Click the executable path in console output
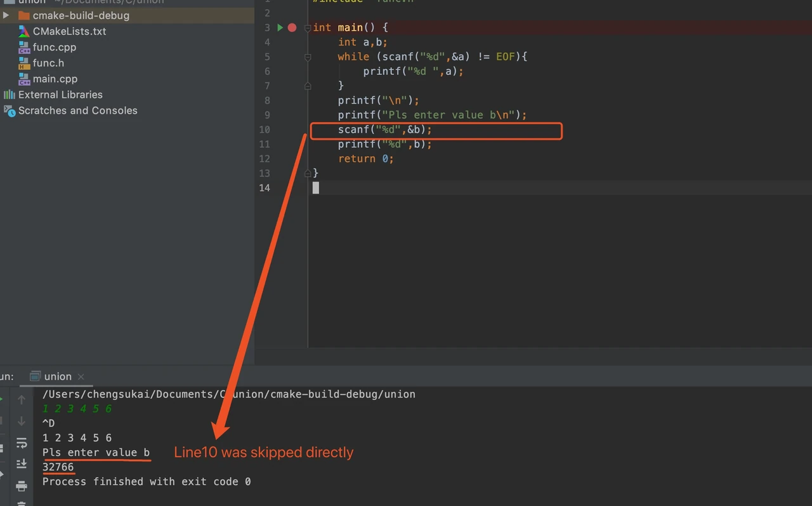 229,394
